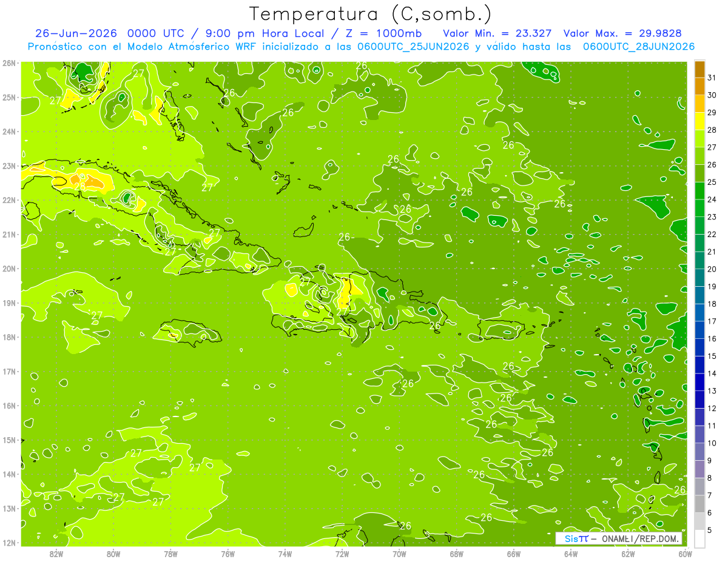Screen dimensions: 728x562
Task: Click the "72W" longitude axis label
Action: click(342, 554)
